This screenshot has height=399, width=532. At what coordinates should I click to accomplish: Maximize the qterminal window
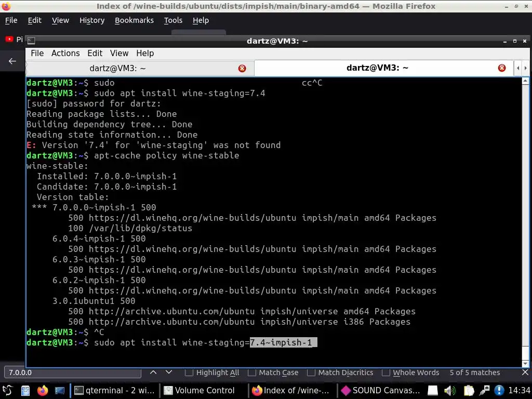(x=515, y=41)
